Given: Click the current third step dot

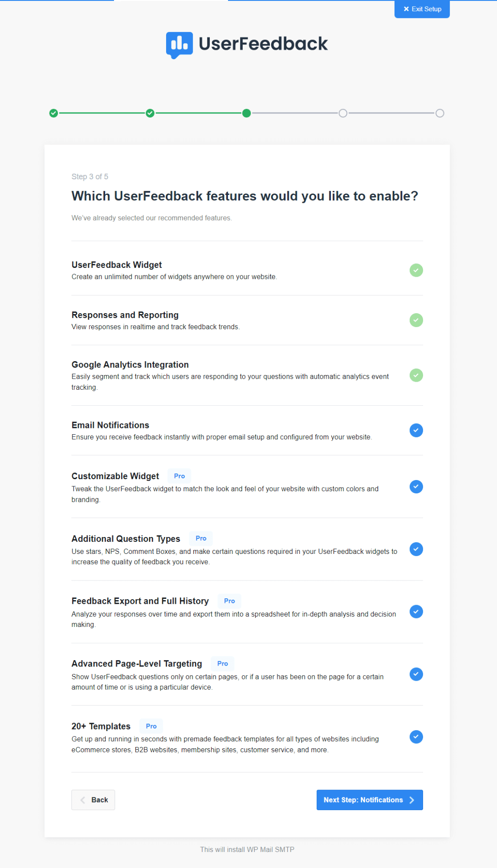Looking at the screenshot, I should pyautogui.click(x=247, y=113).
